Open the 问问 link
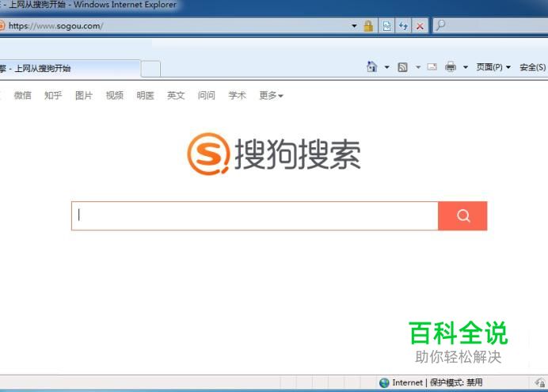This screenshot has width=548, height=392. click(x=207, y=95)
